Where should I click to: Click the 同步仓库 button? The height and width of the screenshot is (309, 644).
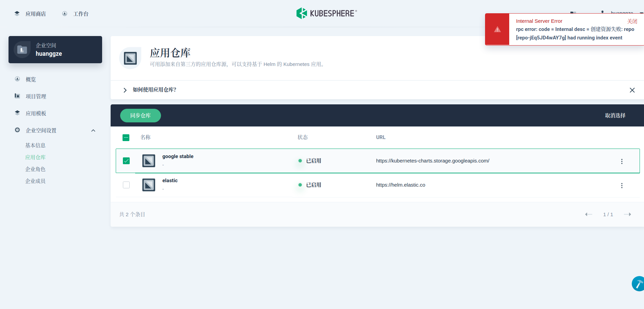click(141, 116)
